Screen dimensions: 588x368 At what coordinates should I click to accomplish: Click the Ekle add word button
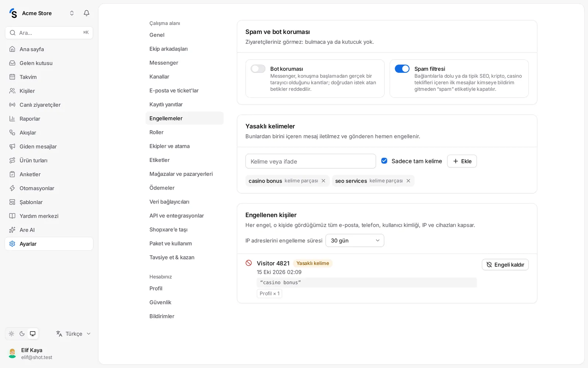[x=462, y=161]
